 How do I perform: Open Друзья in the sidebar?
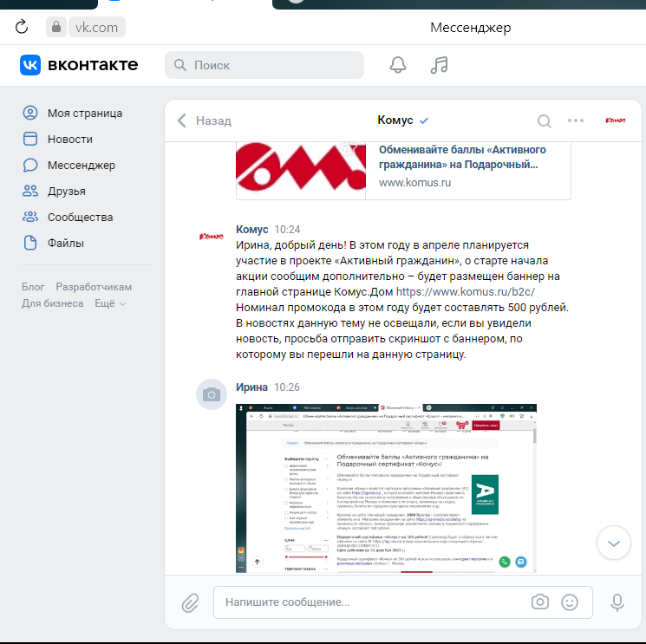click(54, 191)
